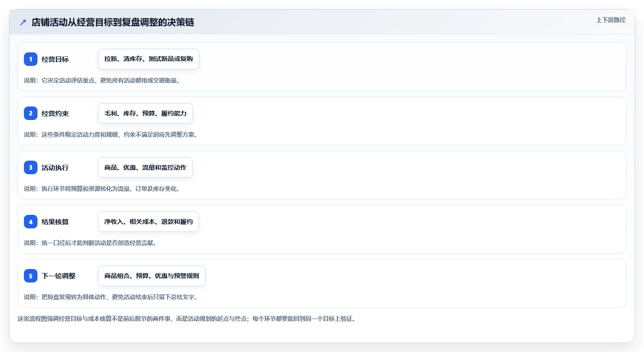Image resolution: width=644 pixels, height=352 pixels.
Task: Select the 拉新、清库存、测试新品或复购 chip
Action: [x=149, y=59]
